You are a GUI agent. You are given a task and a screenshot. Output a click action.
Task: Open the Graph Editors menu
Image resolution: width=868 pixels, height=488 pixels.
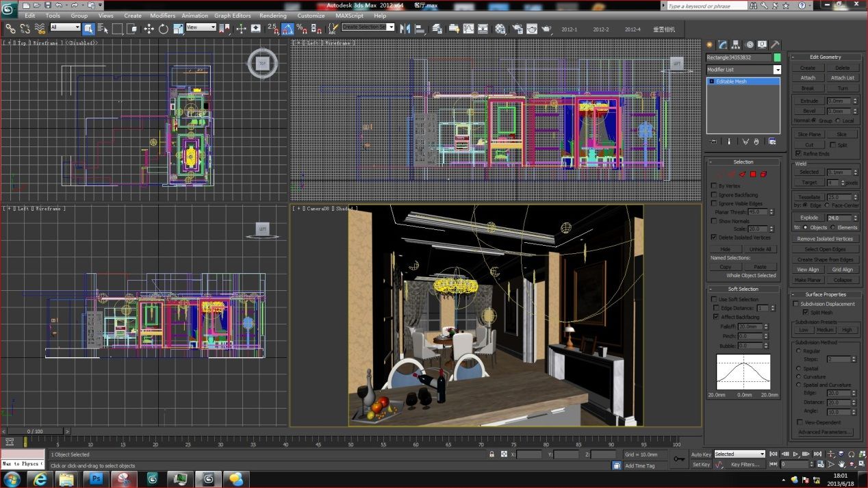pyautogui.click(x=232, y=16)
